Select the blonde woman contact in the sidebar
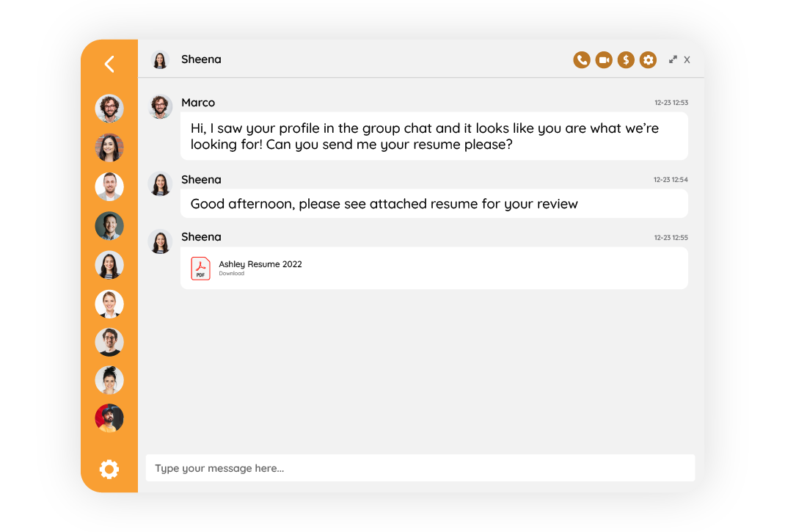Image resolution: width=785 pixels, height=532 pixels. (x=109, y=304)
